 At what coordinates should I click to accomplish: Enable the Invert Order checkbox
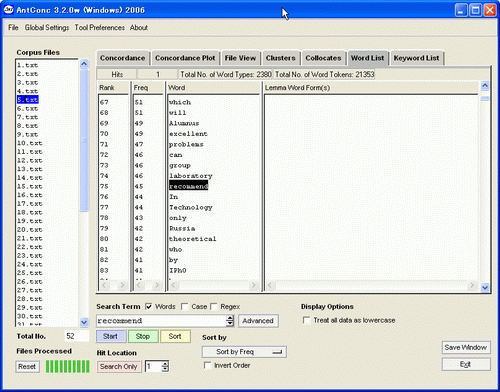point(207,365)
